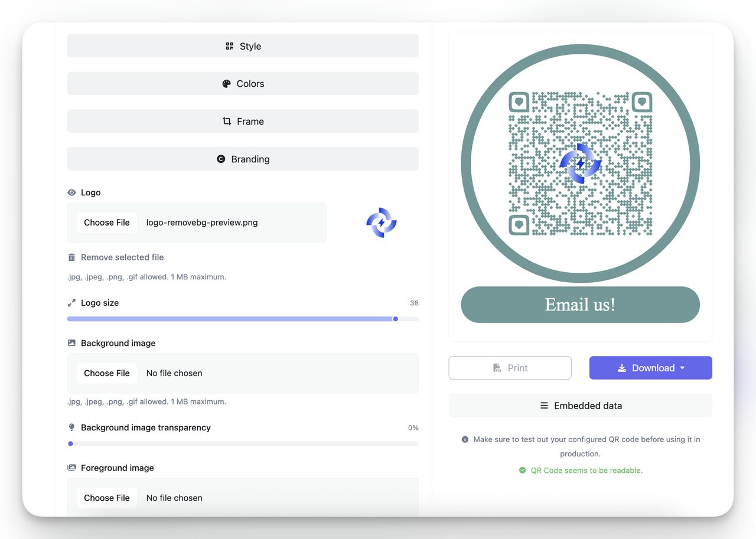Click the trash icon near Remove selected file

point(71,257)
